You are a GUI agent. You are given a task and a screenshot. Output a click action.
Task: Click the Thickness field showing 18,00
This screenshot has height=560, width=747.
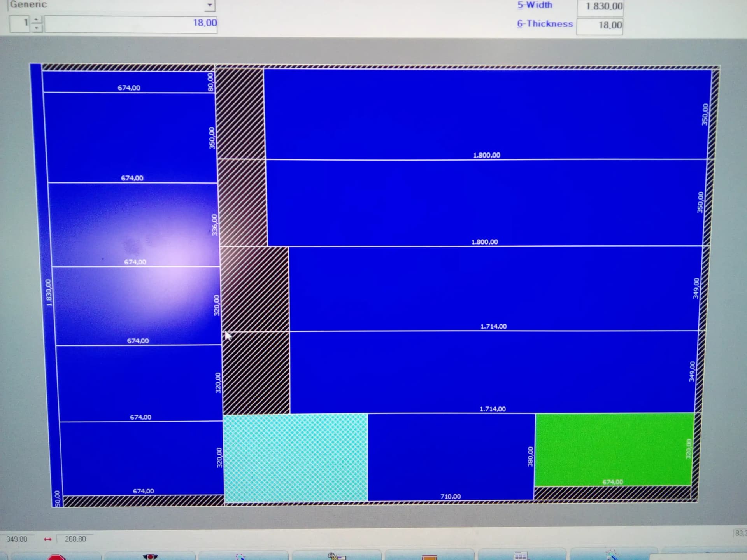coord(600,26)
